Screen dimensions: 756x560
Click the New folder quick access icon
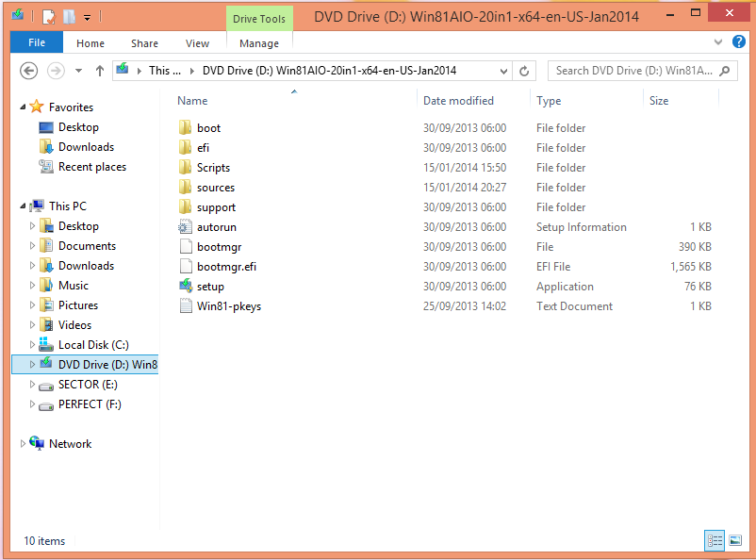click(70, 17)
